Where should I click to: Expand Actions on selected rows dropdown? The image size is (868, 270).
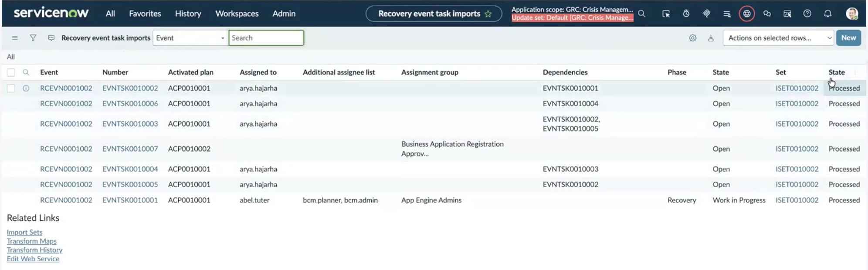click(x=778, y=38)
